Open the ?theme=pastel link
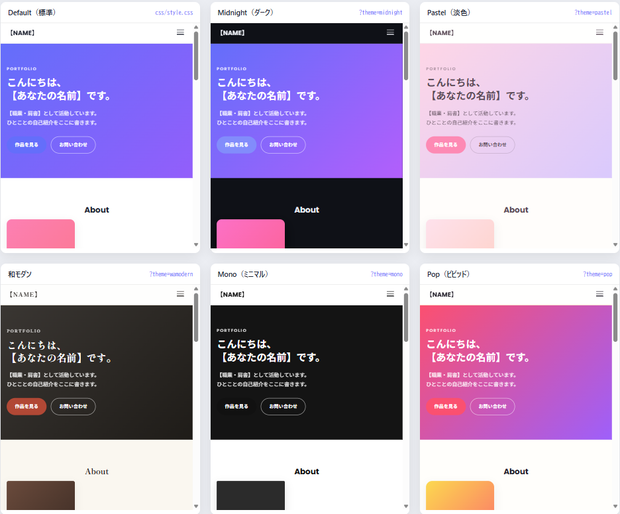 point(593,13)
